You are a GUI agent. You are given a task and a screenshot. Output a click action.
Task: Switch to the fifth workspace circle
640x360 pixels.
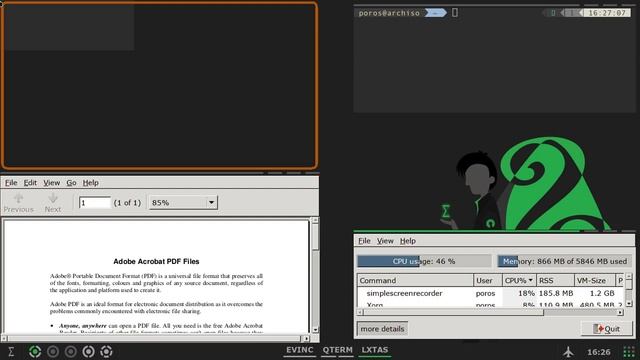click(107, 351)
